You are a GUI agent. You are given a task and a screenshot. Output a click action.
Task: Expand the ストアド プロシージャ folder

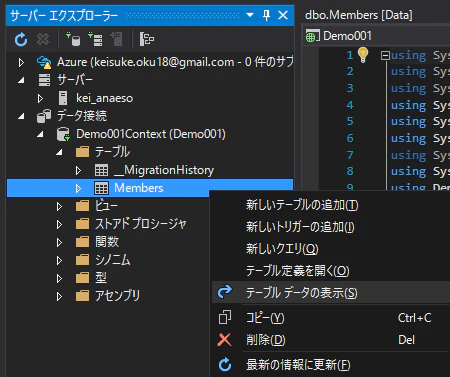coord(59,225)
